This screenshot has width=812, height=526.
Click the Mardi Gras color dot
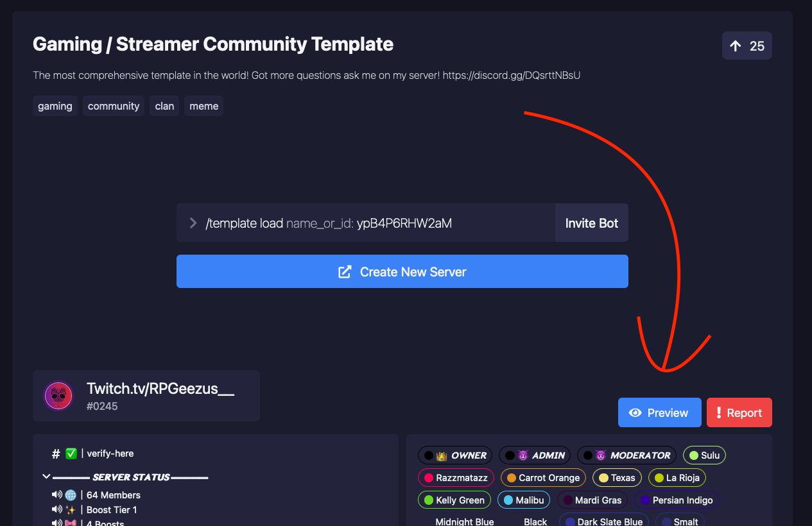[x=567, y=500]
